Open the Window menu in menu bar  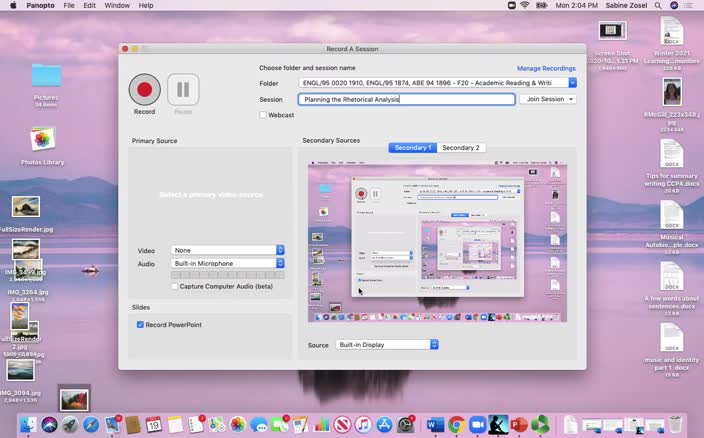117,6
